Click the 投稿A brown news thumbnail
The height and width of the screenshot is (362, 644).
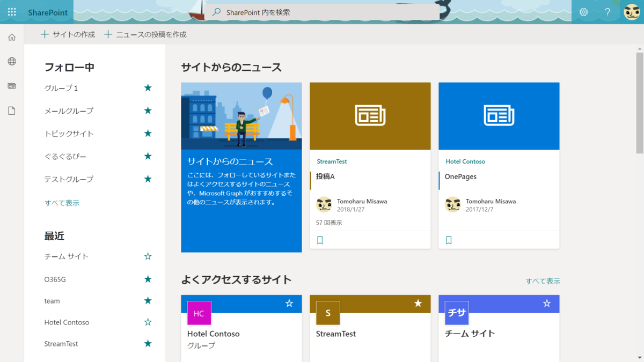370,116
